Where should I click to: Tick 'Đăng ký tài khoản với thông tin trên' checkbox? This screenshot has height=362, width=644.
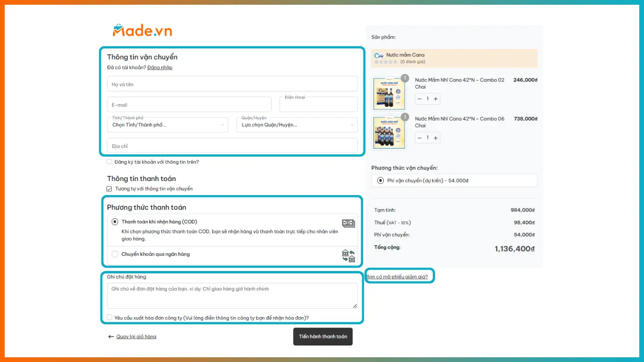coord(109,162)
